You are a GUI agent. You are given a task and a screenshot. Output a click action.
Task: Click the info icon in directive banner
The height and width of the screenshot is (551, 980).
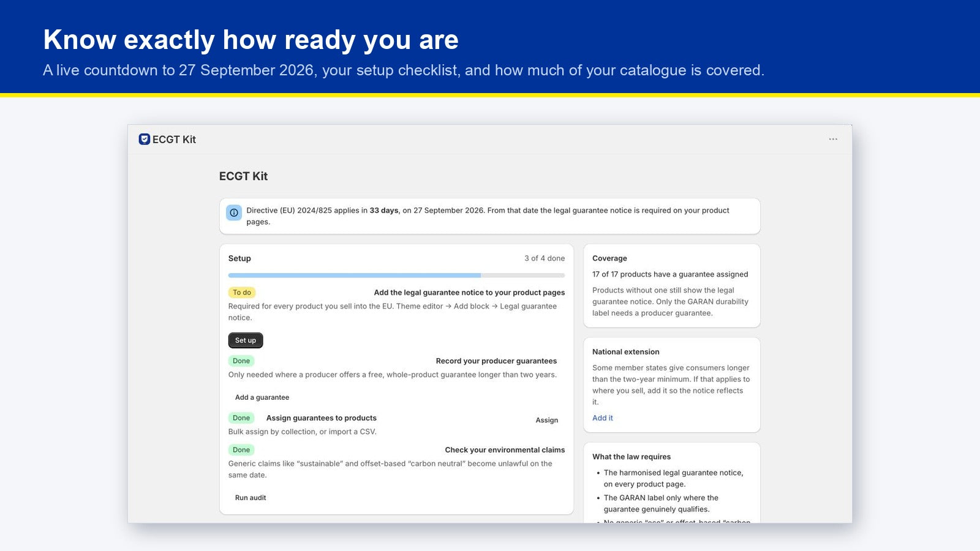pyautogui.click(x=234, y=212)
